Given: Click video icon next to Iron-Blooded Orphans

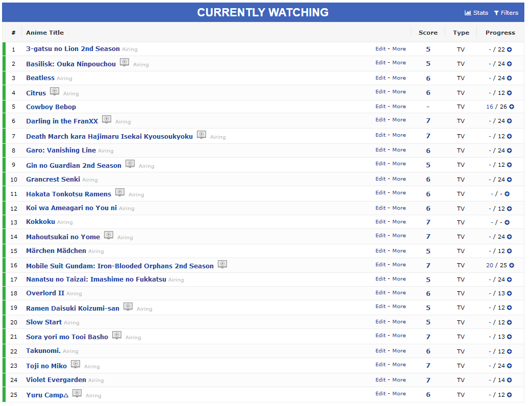Looking at the screenshot, I should (x=222, y=264).
